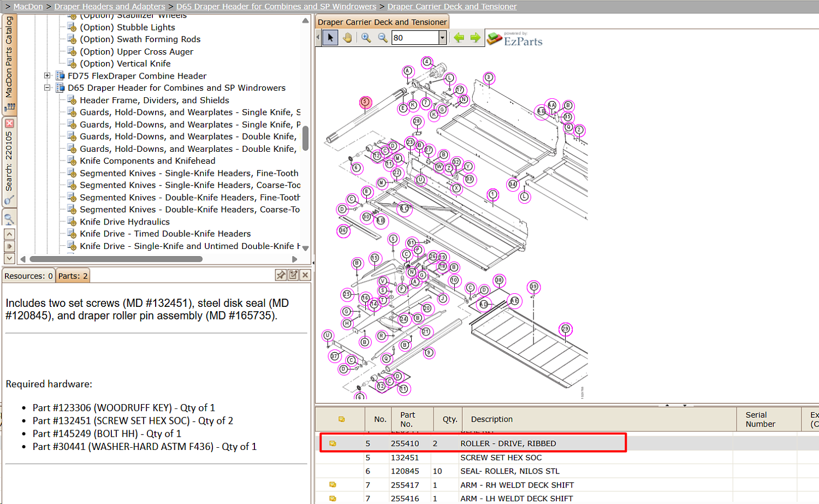Pin the parts info panel
This screenshot has height=504, width=819.
point(281,275)
